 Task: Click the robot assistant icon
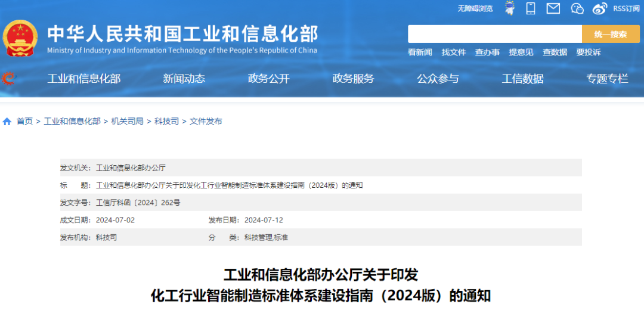click(x=509, y=8)
